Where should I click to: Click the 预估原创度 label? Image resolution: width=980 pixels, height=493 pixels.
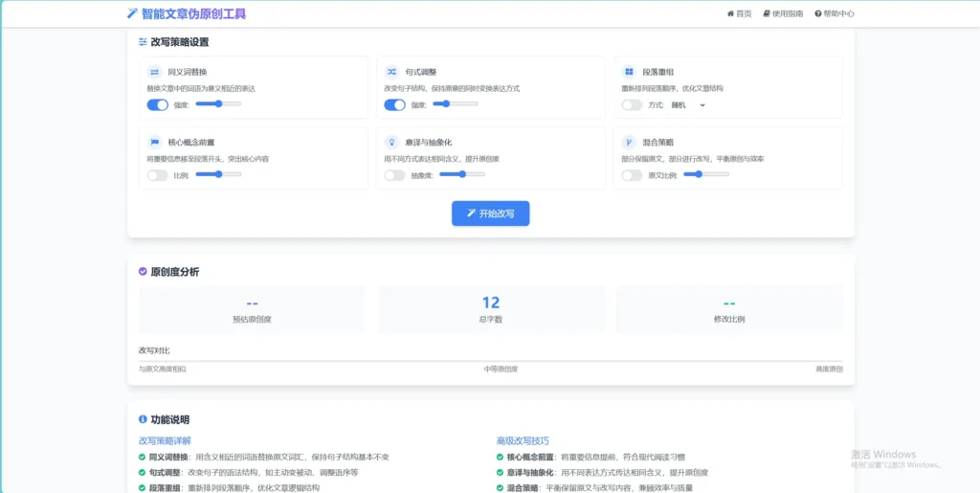coord(252,320)
